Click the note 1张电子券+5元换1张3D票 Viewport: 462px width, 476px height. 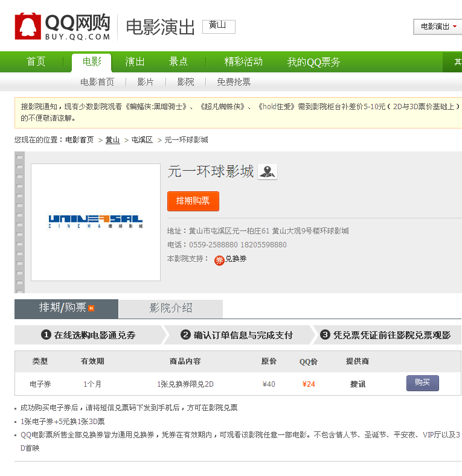point(63,422)
